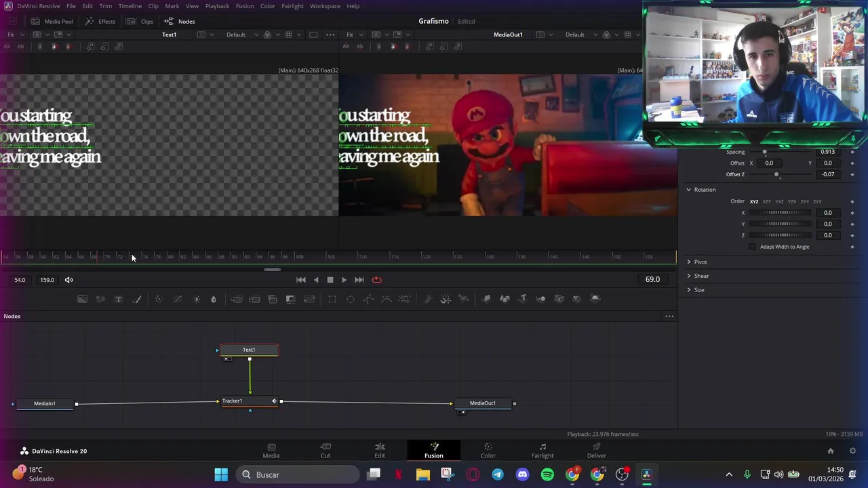Image resolution: width=868 pixels, height=488 pixels.
Task: Open File Explorer from taskbar
Action: pos(423,474)
